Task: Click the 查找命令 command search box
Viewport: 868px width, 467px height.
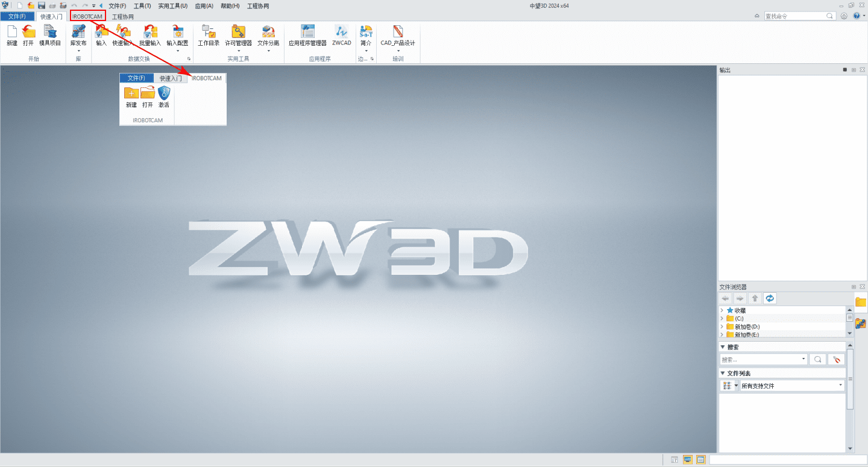Action: tap(800, 16)
